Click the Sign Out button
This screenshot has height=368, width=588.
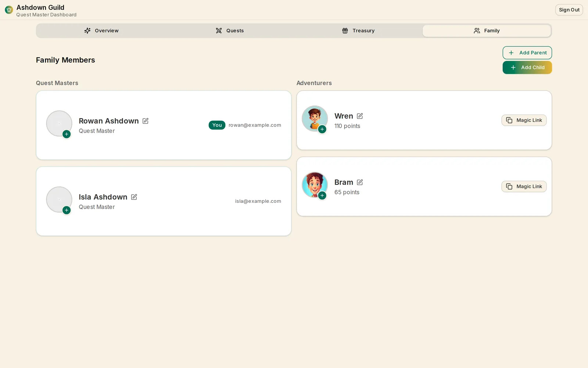(x=569, y=10)
